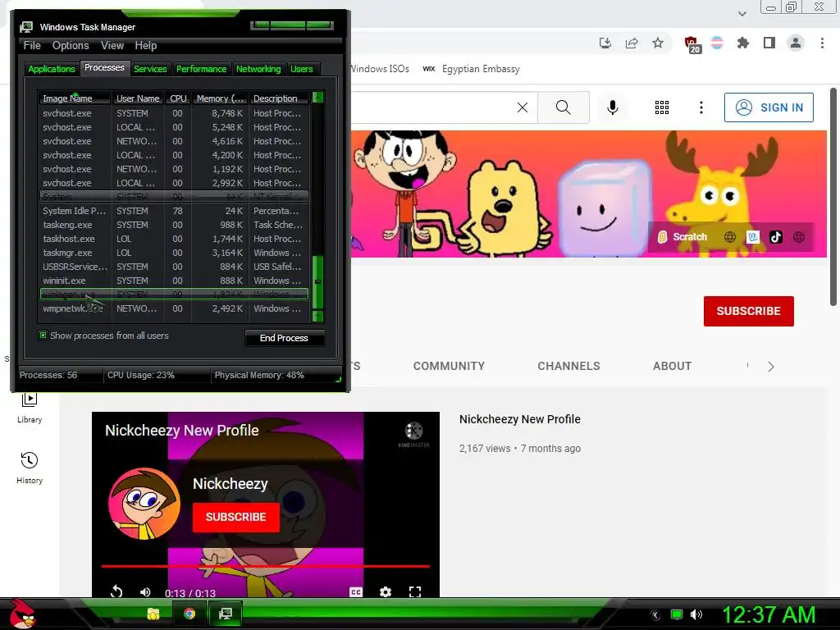Click the TikTok icon on the banner
840x630 pixels.
(x=776, y=237)
